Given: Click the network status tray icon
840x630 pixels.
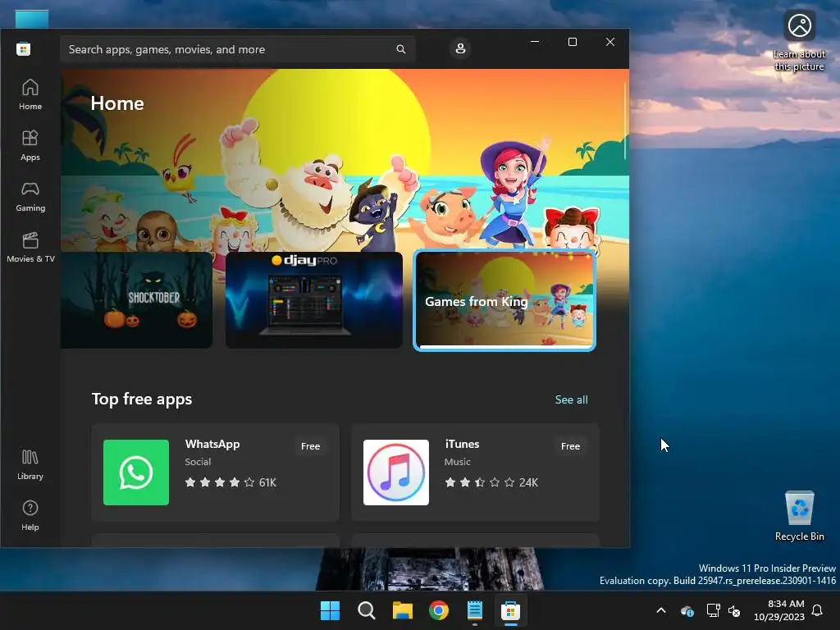Looking at the screenshot, I should tap(713, 610).
